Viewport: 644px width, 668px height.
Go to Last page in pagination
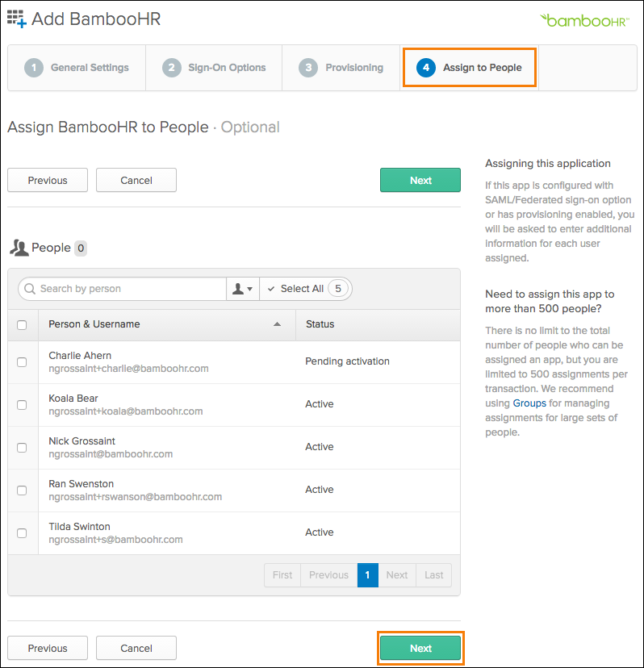[434, 575]
